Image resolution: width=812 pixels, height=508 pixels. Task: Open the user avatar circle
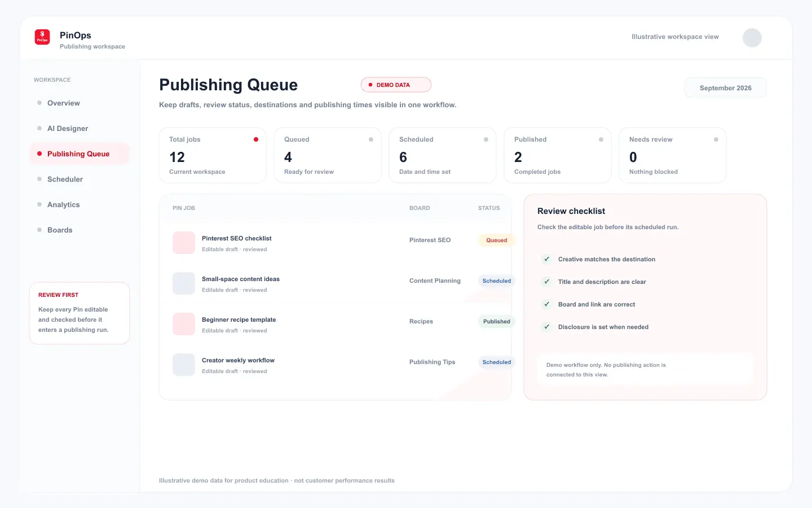(x=752, y=38)
